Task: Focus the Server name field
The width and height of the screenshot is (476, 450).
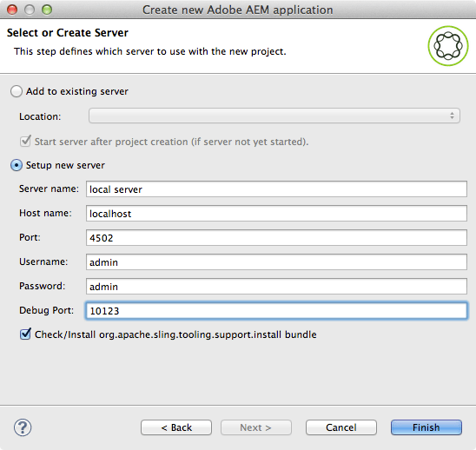Action: [276, 189]
